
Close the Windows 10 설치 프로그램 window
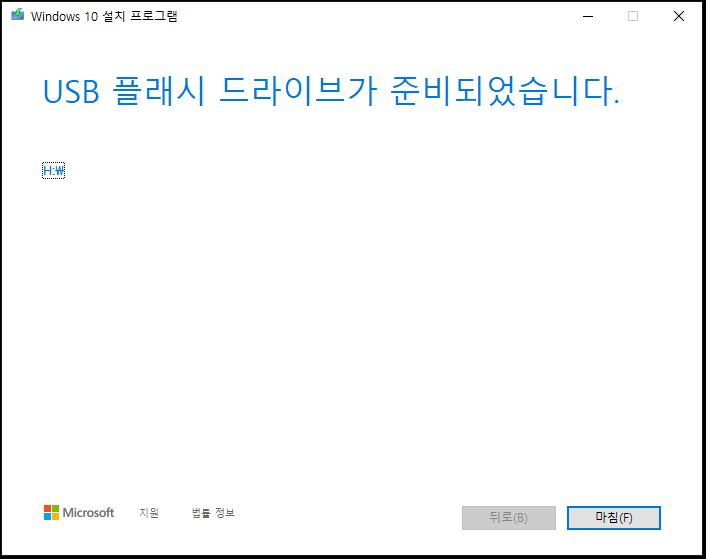pos(679,16)
